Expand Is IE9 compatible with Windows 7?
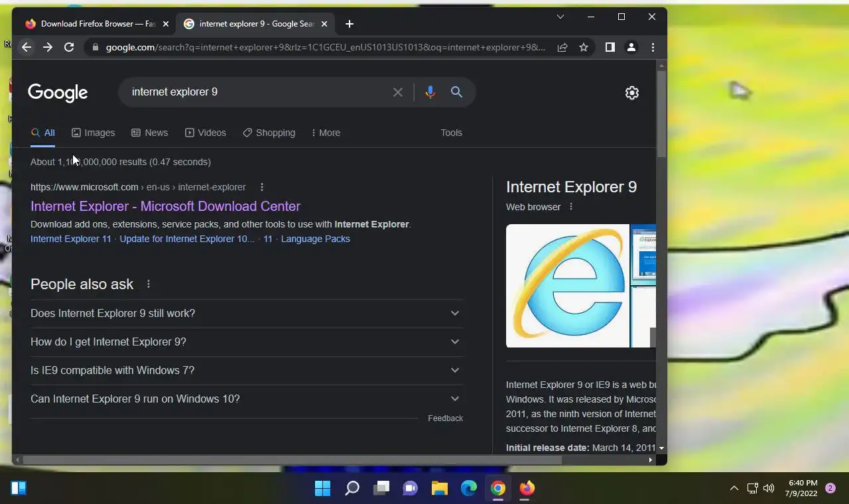Image resolution: width=849 pixels, height=504 pixels. [x=247, y=370]
